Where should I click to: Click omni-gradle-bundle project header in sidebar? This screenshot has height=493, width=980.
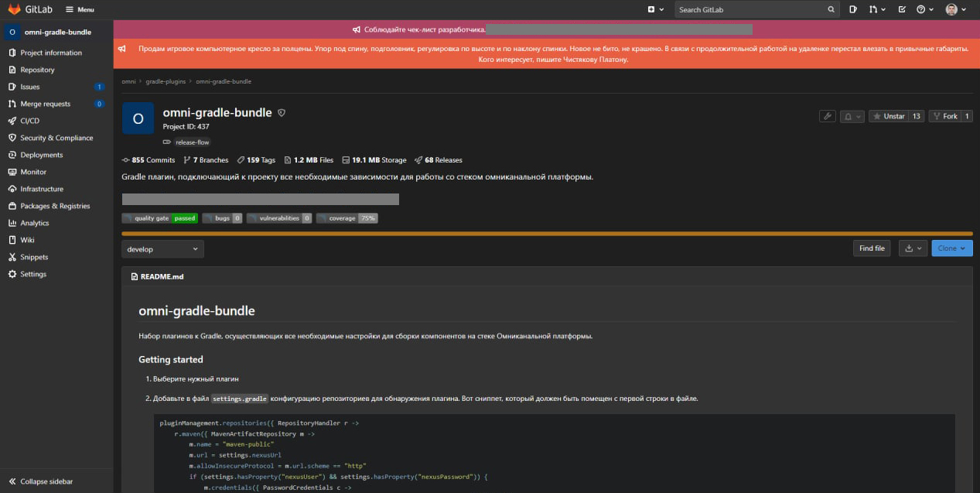point(56,33)
